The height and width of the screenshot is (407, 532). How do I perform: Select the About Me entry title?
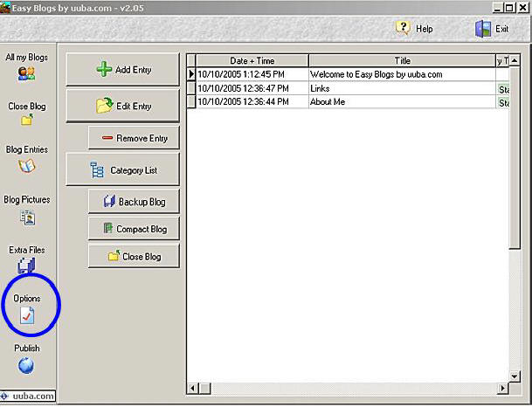328,101
